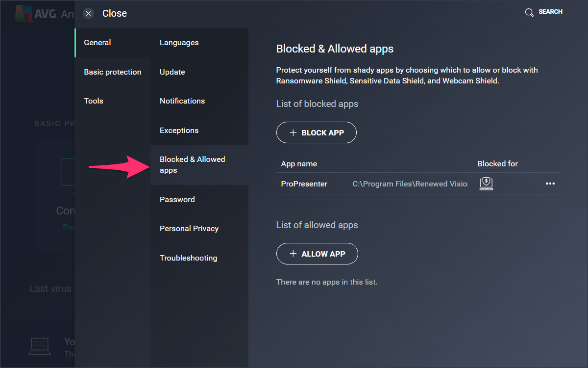Switch to Basic protection settings
The width and height of the screenshot is (588, 368).
[113, 72]
